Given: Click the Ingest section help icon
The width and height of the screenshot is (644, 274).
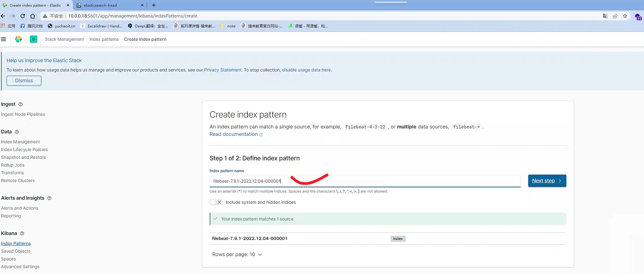Looking at the screenshot, I should tap(20, 104).
